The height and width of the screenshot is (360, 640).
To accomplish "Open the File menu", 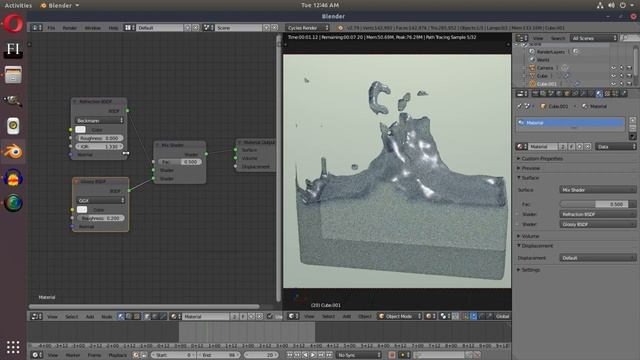I will pos(51,28).
